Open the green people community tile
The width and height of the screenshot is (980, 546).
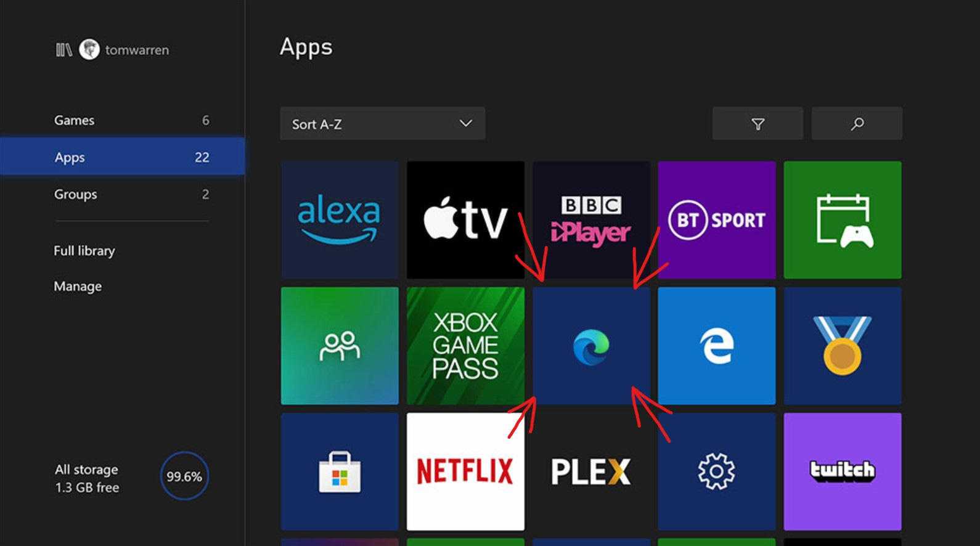340,346
